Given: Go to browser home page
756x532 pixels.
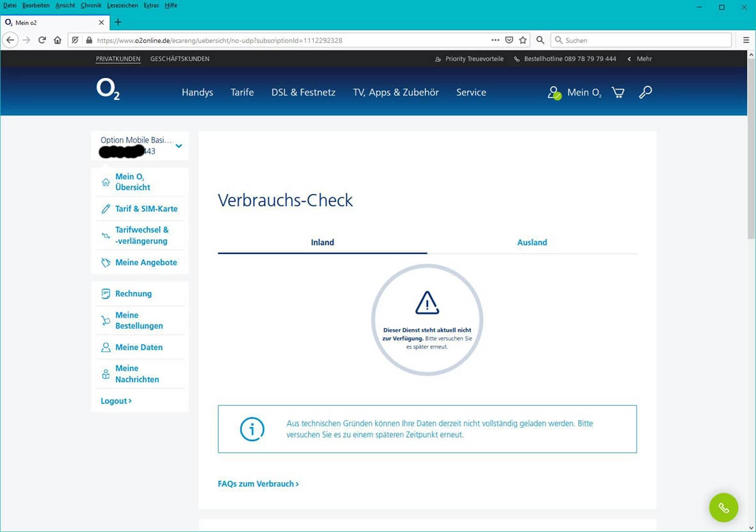Looking at the screenshot, I should (58, 40).
